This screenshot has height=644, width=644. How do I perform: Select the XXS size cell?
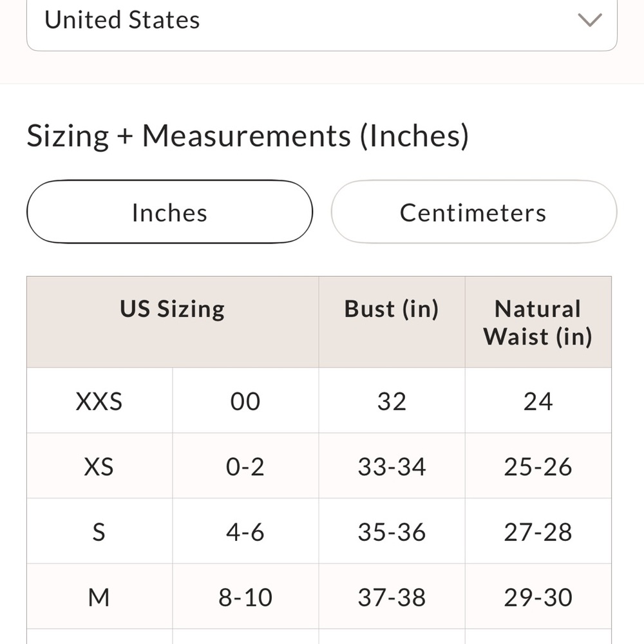click(x=99, y=401)
